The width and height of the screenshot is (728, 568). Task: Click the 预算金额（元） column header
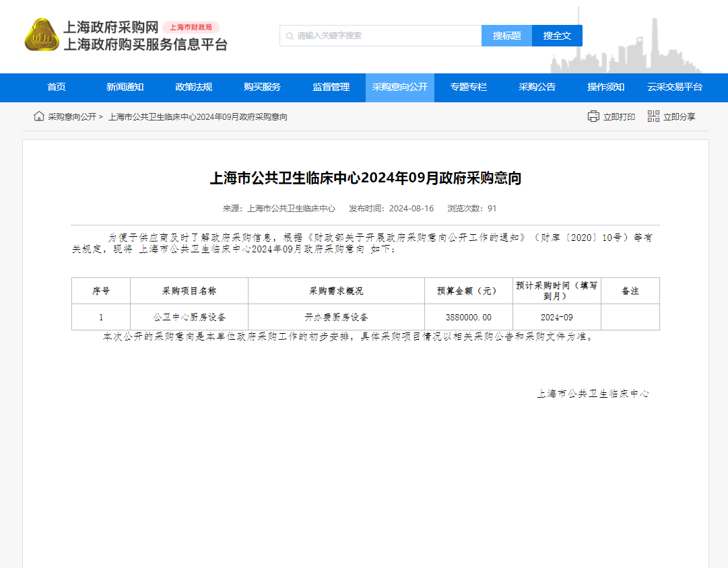pos(469,291)
